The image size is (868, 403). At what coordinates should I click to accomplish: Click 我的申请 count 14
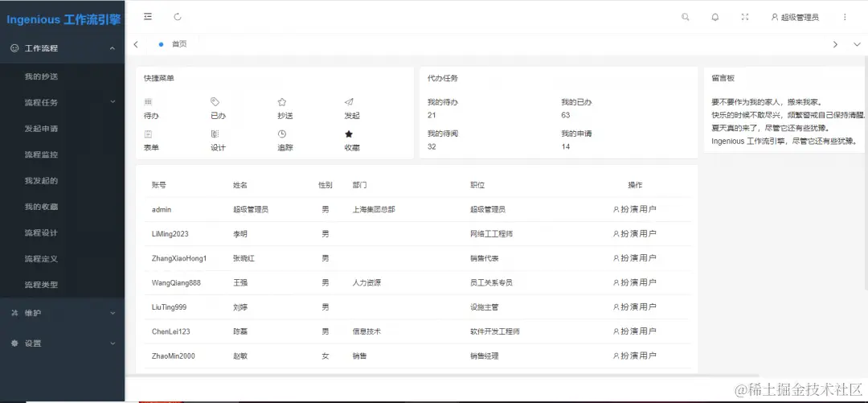point(565,147)
